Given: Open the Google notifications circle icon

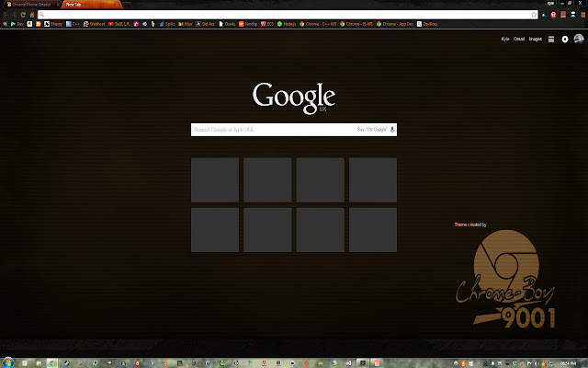Looking at the screenshot, I should (x=565, y=39).
